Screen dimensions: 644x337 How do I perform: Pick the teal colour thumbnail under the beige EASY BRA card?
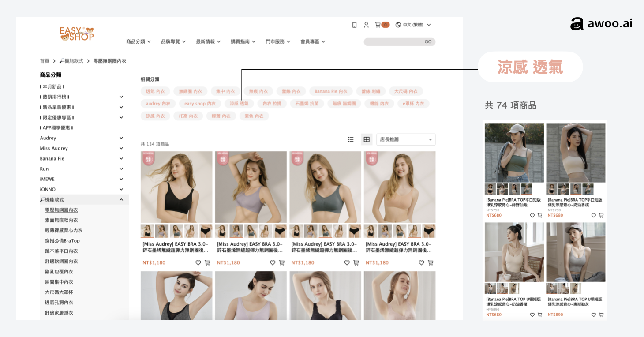click(399, 231)
